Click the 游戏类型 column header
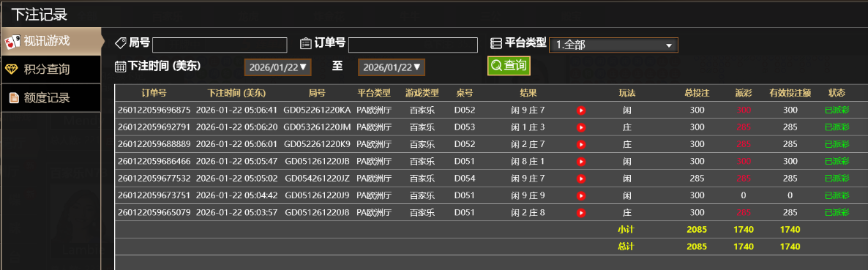 tap(422, 93)
